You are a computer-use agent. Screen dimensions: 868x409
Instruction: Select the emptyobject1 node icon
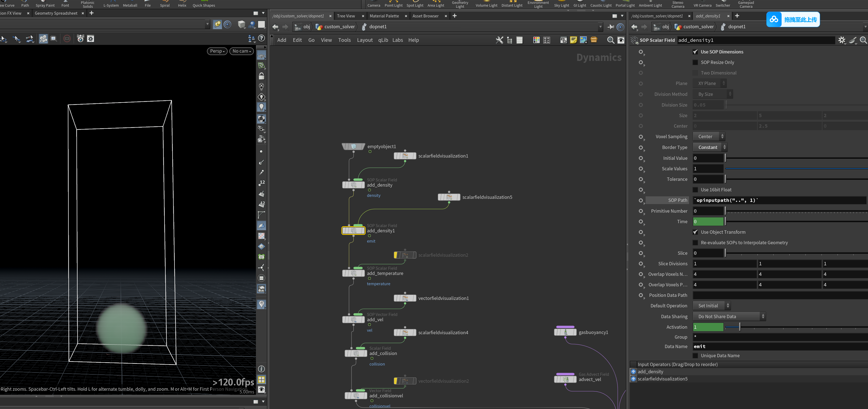point(353,146)
